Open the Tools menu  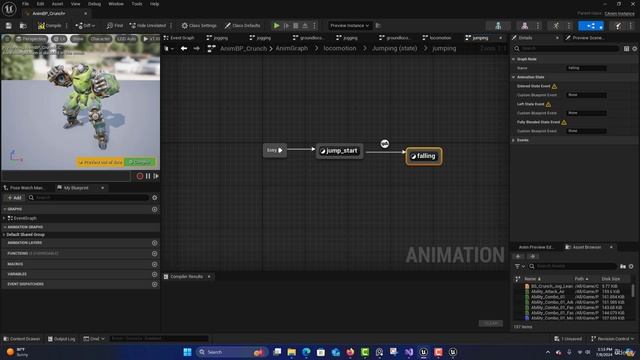point(137,4)
